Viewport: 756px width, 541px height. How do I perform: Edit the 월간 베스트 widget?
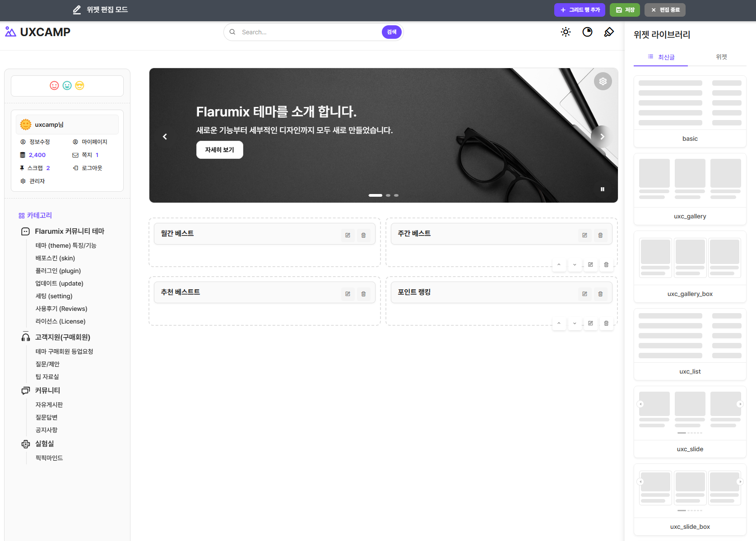348,235
